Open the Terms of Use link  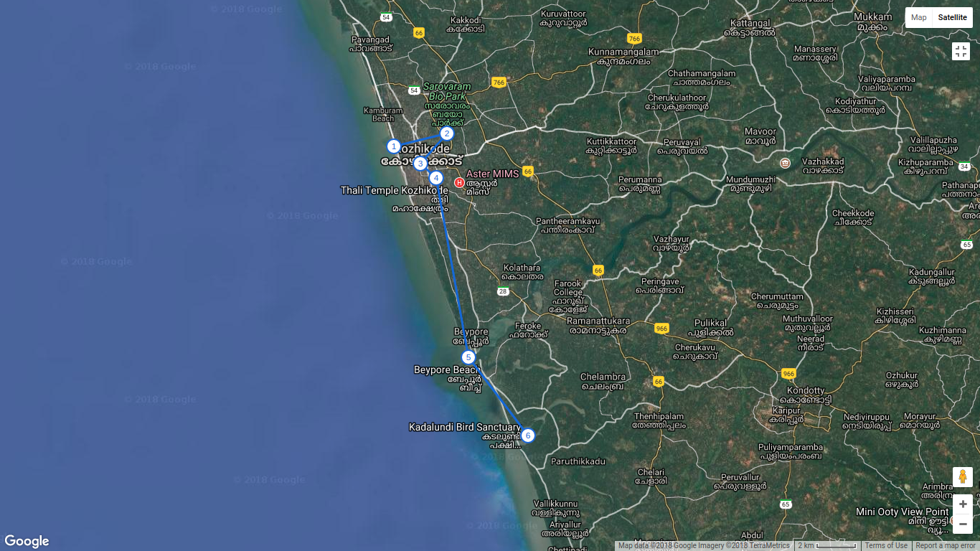pyautogui.click(x=886, y=545)
